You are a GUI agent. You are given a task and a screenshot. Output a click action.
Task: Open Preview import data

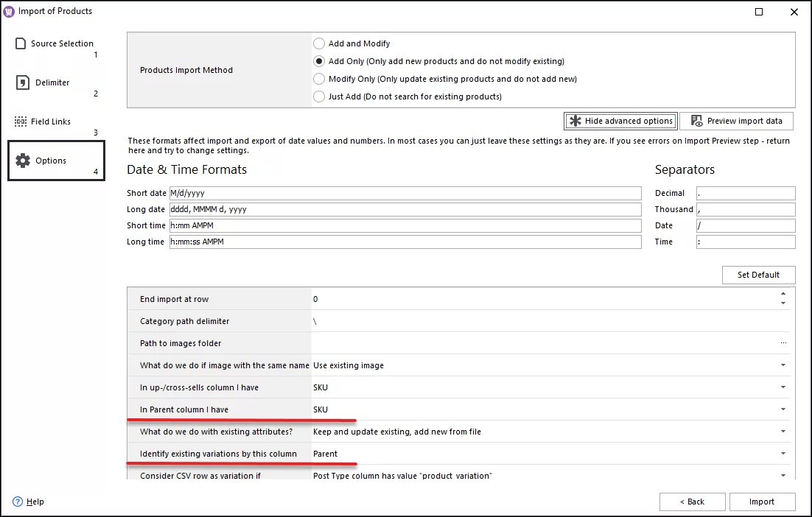[736, 121]
